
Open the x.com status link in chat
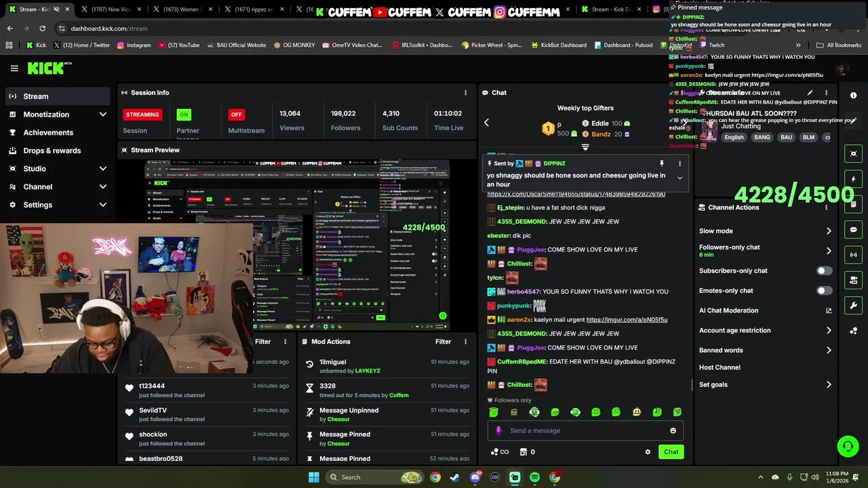coord(576,195)
